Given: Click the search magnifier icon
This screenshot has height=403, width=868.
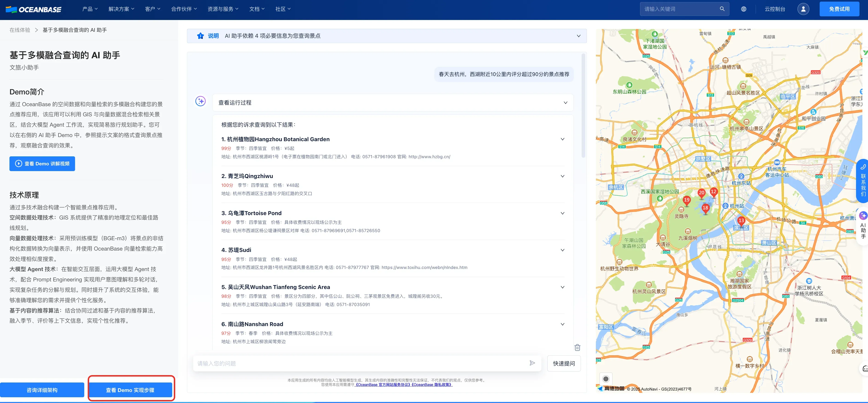Looking at the screenshot, I should click(722, 9).
